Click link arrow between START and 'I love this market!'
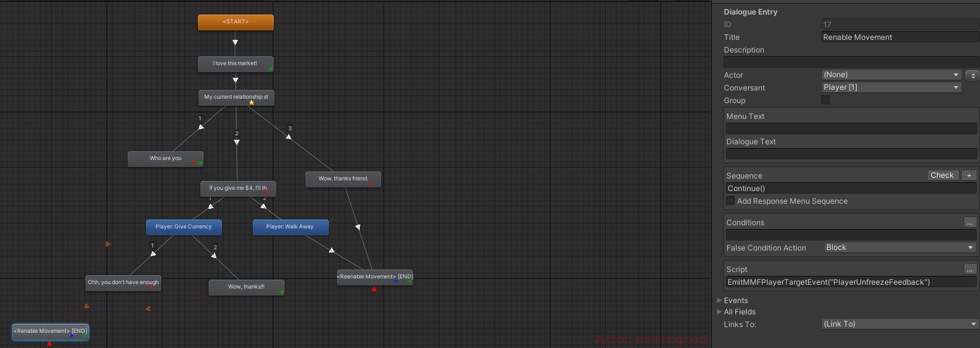Viewport: 980px width, 348px height. pyautogui.click(x=235, y=42)
